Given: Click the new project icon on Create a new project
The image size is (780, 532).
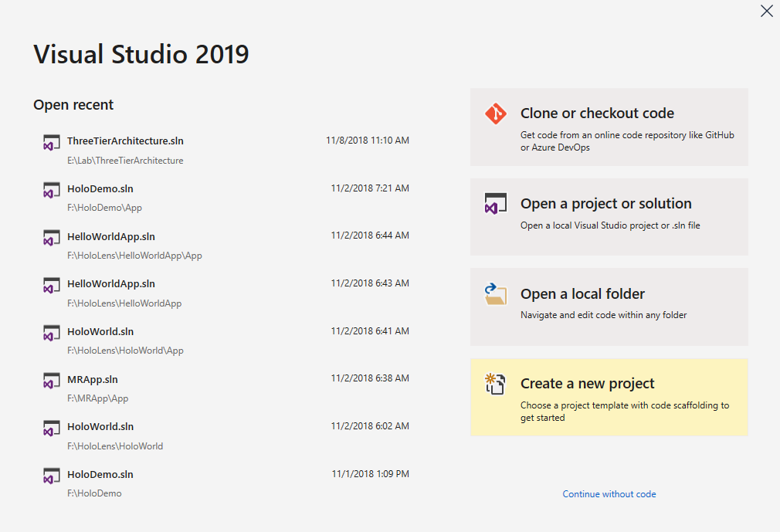Looking at the screenshot, I should click(496, 384).
